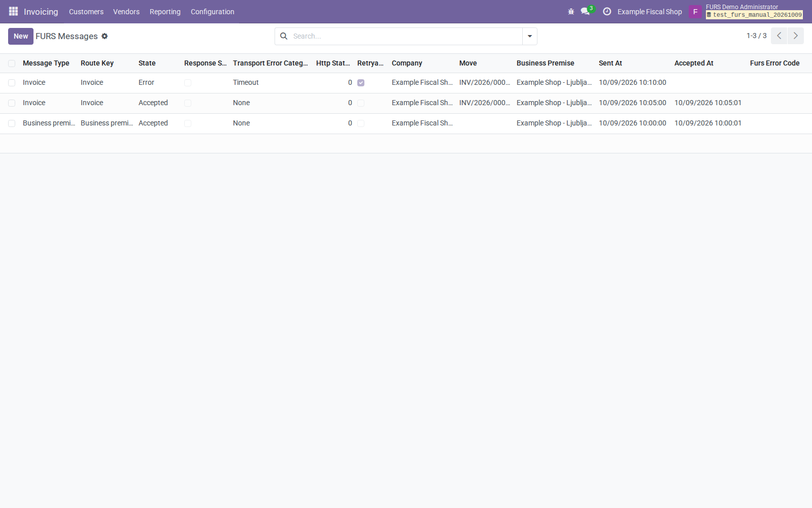Click 10/09/2026 10:10:00 sent cell
812x508 pixels.
pyautogui.click(x=632, y=82)
